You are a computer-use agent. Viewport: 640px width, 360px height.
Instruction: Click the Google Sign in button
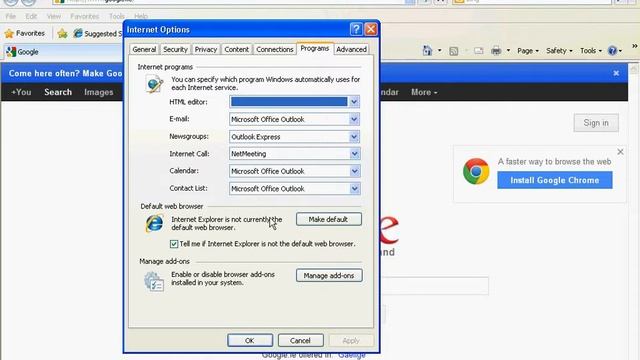pos(596,123)
